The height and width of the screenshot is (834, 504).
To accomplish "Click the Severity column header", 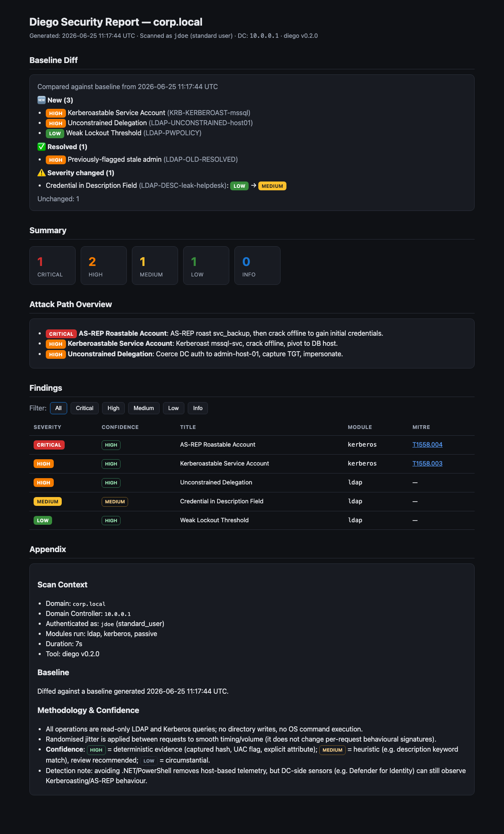I will coord(47,427).
